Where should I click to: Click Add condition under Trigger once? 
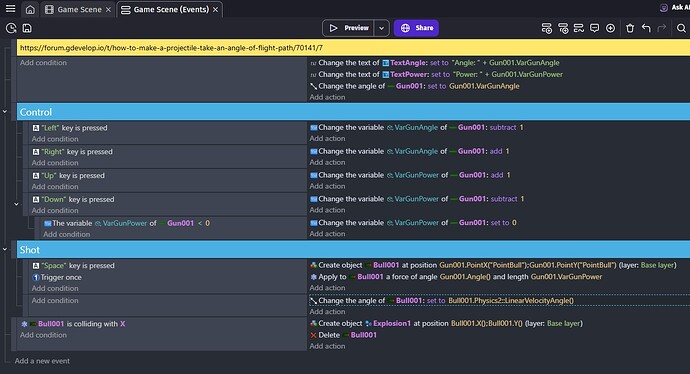click(55, 289)
